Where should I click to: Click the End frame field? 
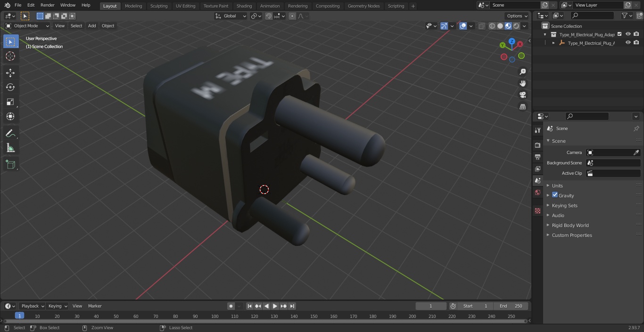pyautogui.click(x=511, y=306)
